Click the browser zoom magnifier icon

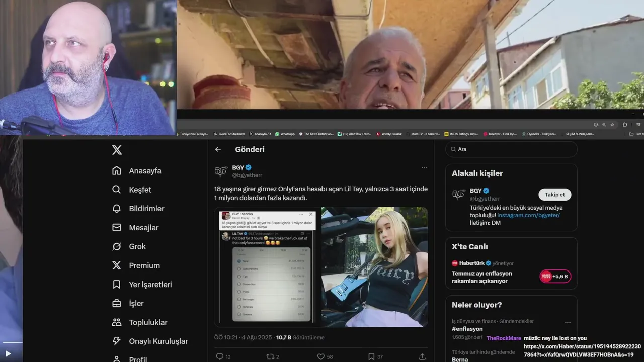[x=604, y=124]
